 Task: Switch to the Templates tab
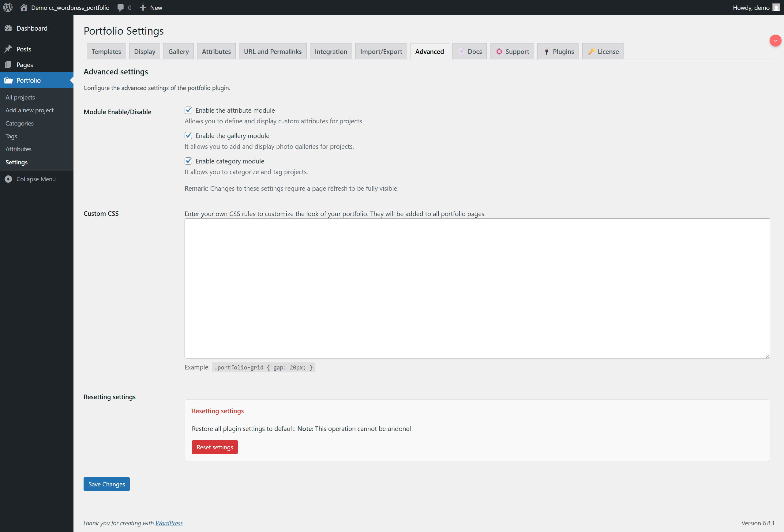[106, 51]
